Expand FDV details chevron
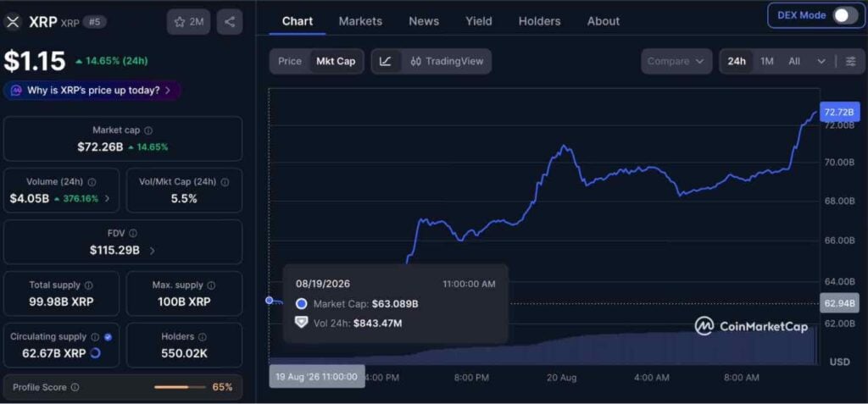The image size is (868, 404). (153, 251)
